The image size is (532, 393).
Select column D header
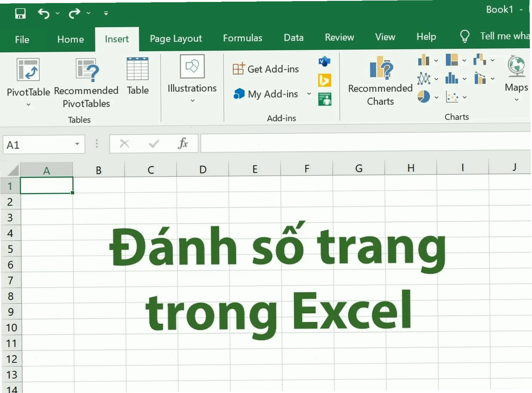point(203,169)
